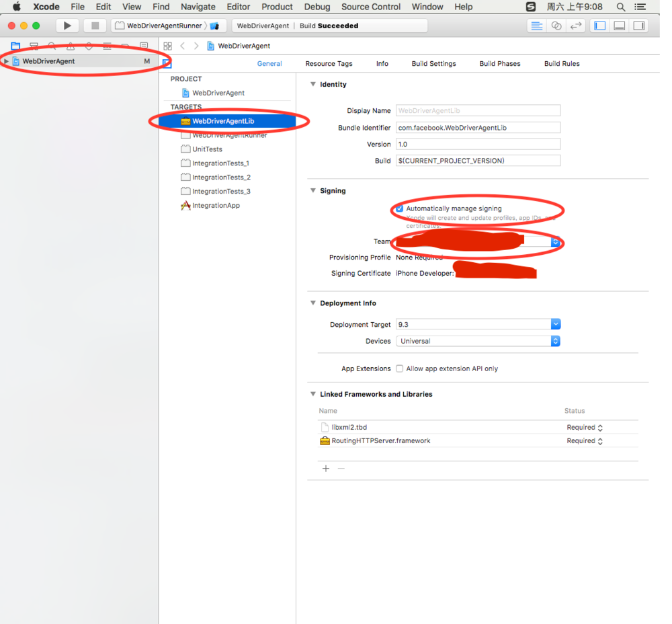Switch to the Resource Tags tab
Image resolution: width=672 pixels, height=624 pixels.
coord(329,63)
